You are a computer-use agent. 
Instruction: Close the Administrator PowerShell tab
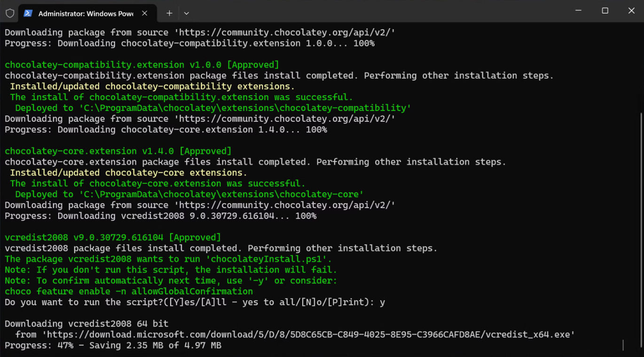tap(145, 13)
